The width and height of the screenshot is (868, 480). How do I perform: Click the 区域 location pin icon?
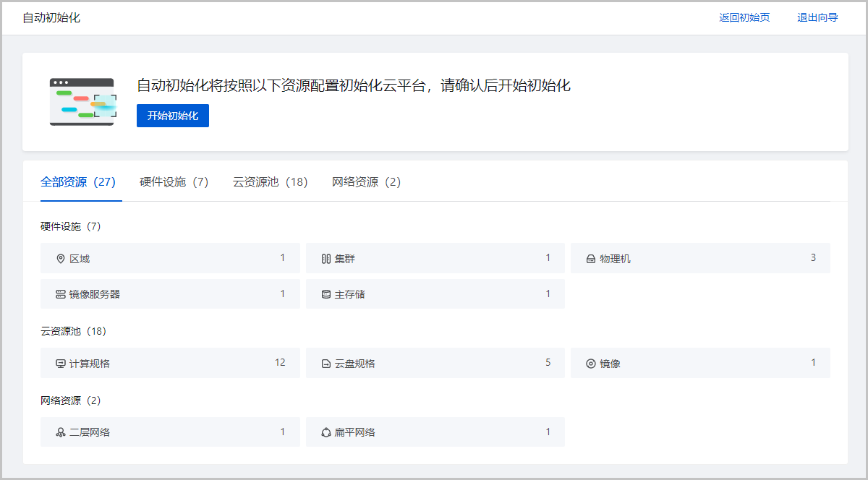61,259
